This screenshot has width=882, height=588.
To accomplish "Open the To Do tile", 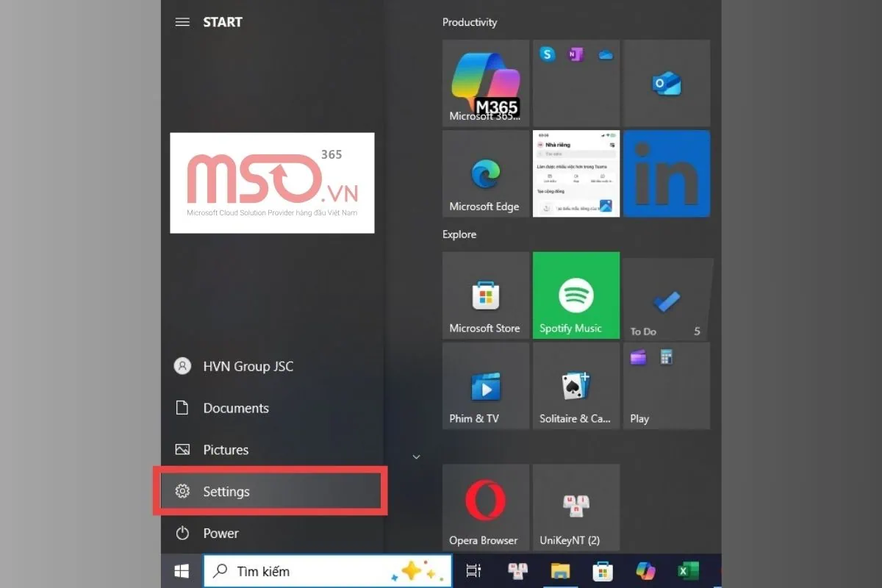I will (666, 295).
